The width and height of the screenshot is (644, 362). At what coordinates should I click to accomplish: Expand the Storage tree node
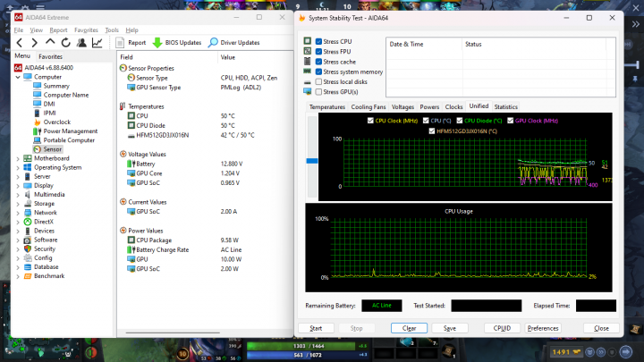pos(18,204)
